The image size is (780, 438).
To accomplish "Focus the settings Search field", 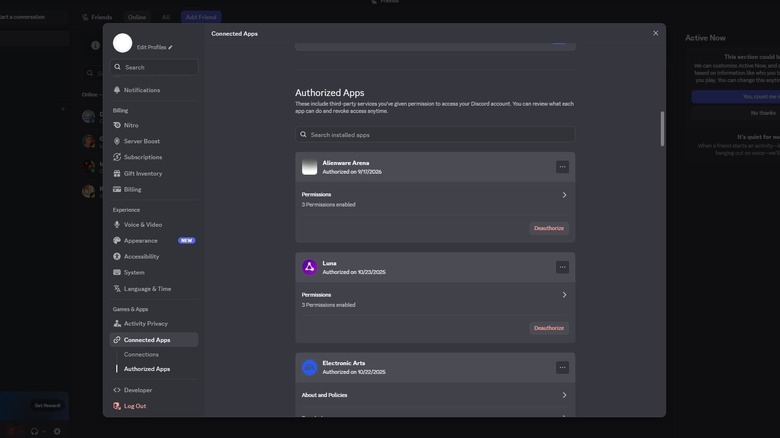I will click(x=154, y=67).
